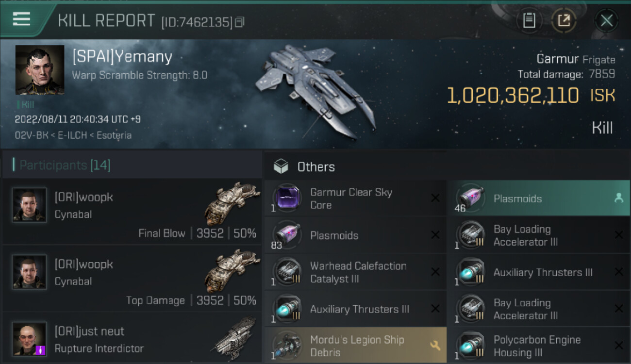Open the clipboard report icon

pos(529,20)
